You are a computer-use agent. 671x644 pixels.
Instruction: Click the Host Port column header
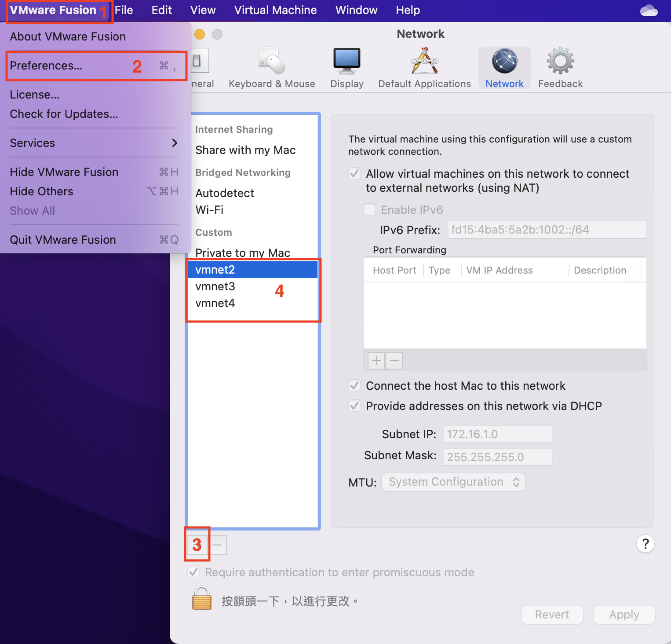click(x=394, y=270)
